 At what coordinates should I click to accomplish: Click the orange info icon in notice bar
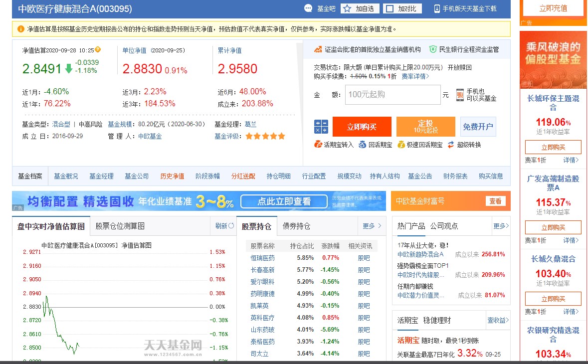pos(21,29)
